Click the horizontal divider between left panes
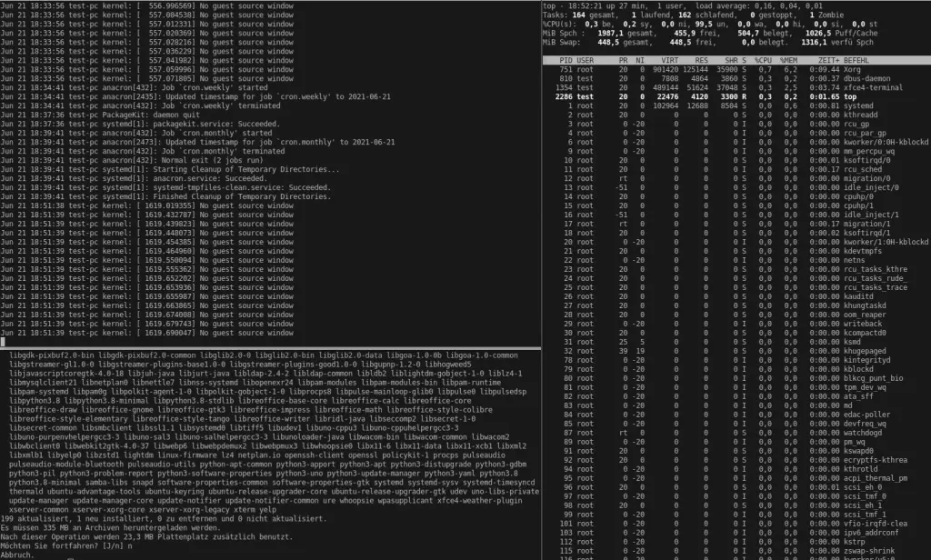This screenshot has height=560, width=931. pyautogui.click(x=271, y=348)
